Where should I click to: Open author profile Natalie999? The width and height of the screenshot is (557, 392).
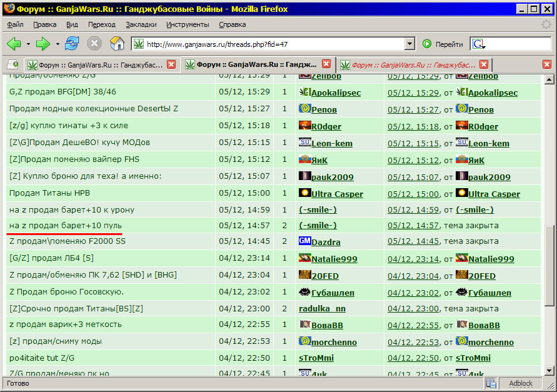[334, 259]
